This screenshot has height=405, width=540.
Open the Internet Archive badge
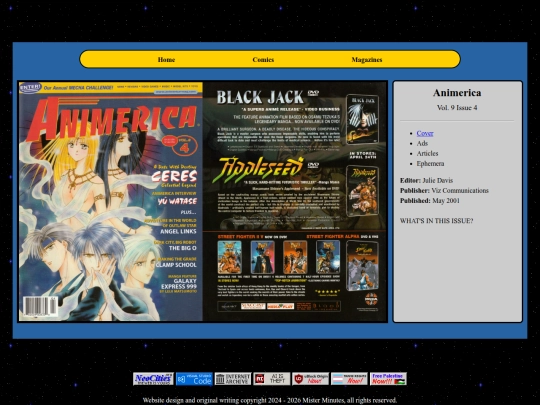pos(233,379)
